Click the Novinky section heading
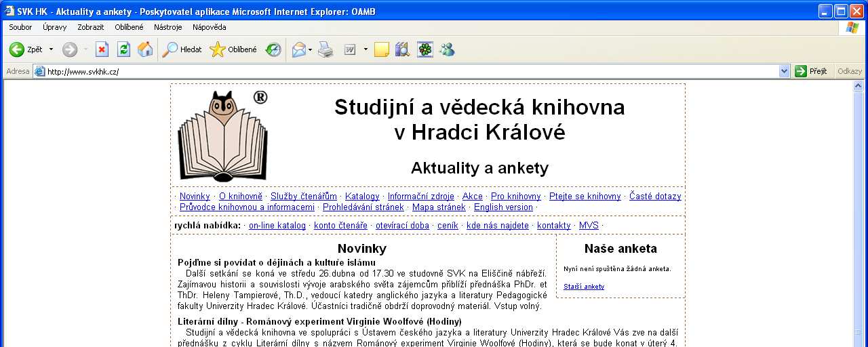The height and width of the screenshot is (347, 868). (x=362, y=249)
